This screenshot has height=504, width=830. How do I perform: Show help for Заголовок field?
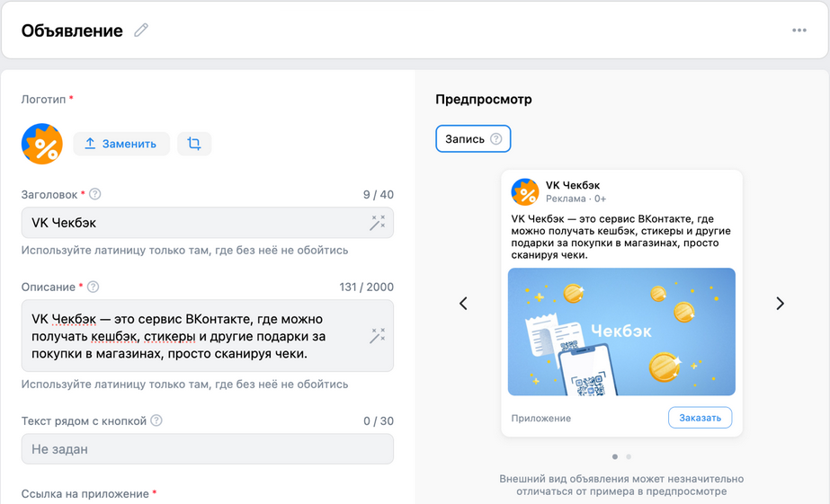pos(94,194)
